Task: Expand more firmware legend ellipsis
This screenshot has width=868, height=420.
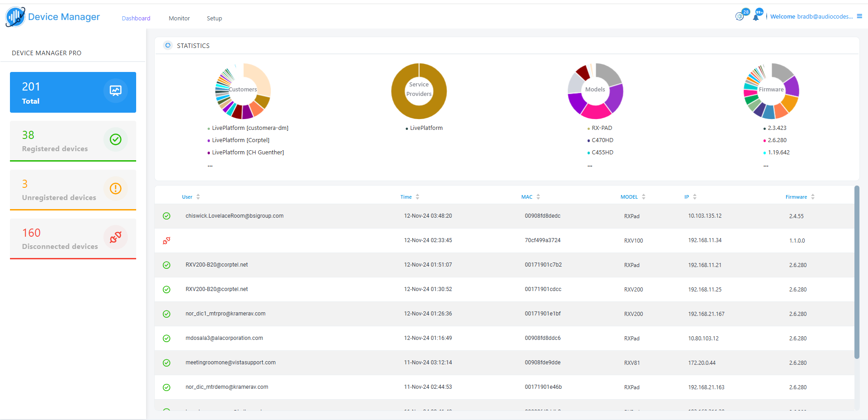Action: coord(766,165)
